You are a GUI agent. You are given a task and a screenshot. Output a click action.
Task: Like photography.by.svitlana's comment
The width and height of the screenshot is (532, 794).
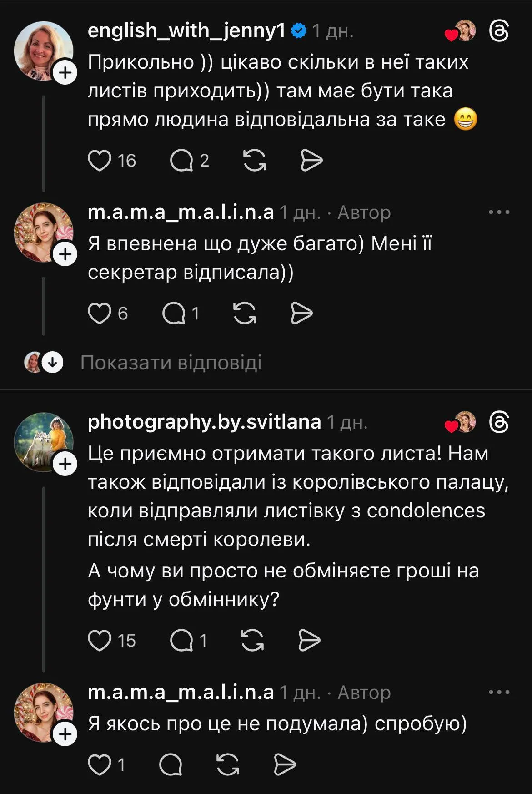[100, 641]
